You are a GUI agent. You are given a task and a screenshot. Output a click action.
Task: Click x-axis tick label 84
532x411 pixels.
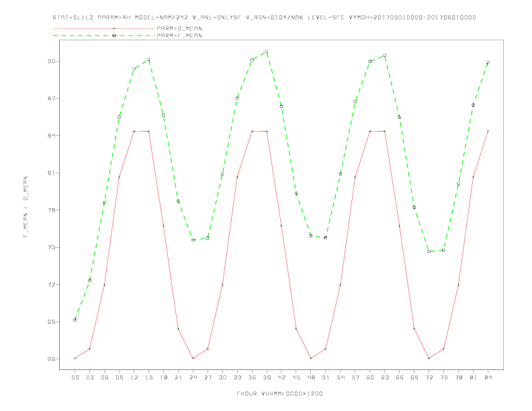pos(488,377)
